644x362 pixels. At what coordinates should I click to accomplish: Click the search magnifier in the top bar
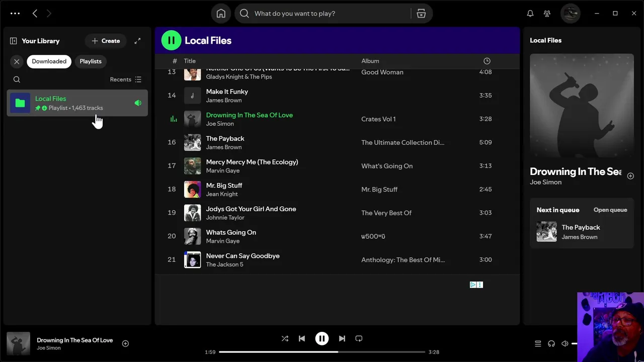pyautogui.click(x=245, y=14)
